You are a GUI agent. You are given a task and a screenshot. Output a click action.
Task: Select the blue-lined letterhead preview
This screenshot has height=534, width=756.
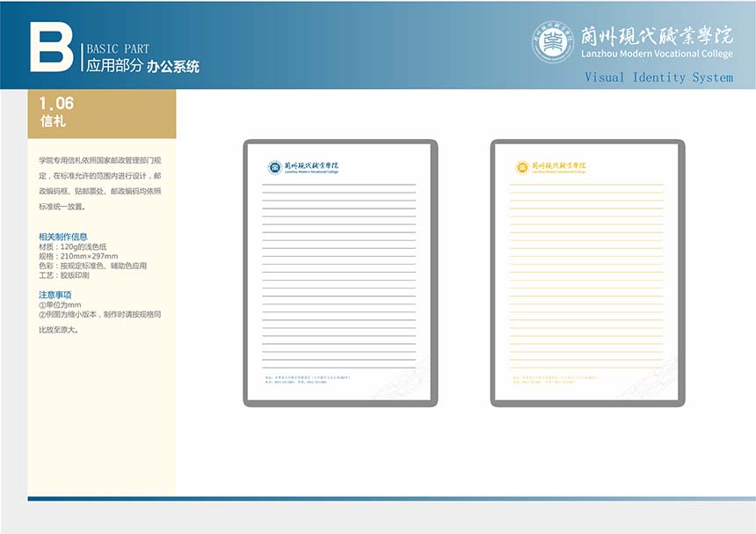339,273
